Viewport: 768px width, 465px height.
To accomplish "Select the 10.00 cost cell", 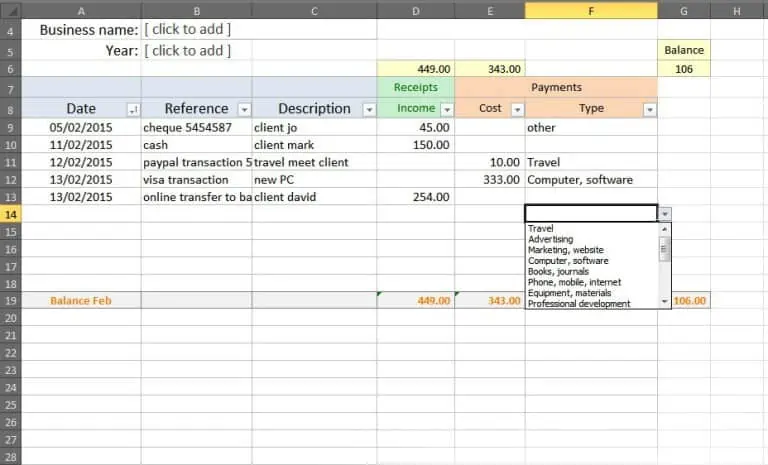I will pos(490,162).
